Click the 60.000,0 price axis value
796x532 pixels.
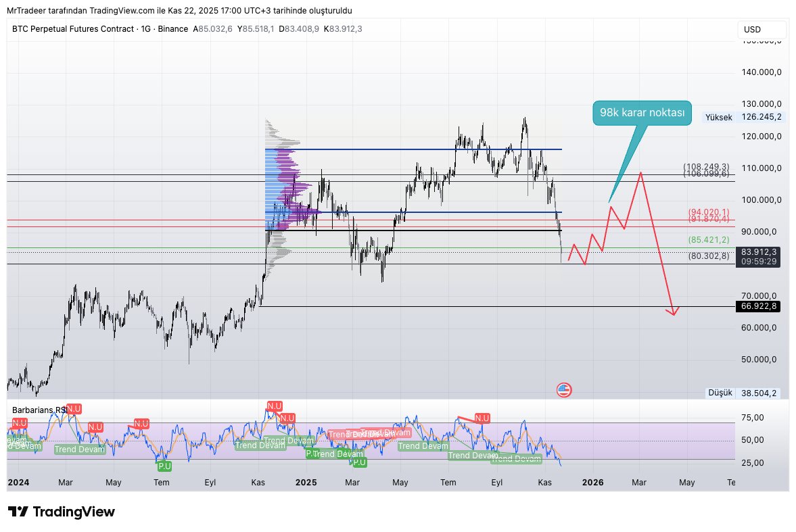point(759,327)
